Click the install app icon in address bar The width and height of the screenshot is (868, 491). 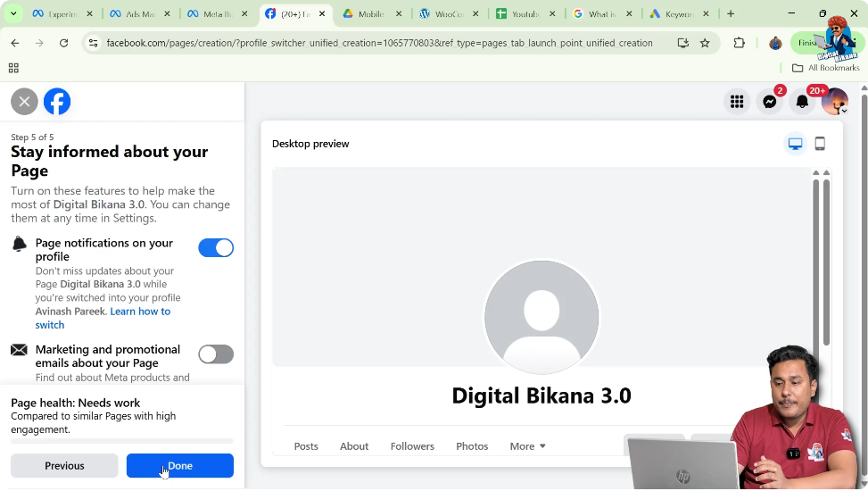682,43
